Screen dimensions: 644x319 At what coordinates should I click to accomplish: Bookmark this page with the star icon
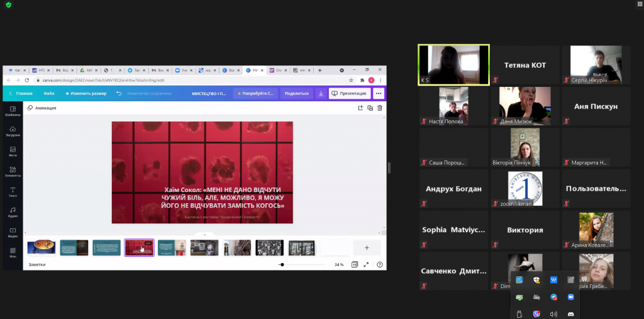pos(351,80)
